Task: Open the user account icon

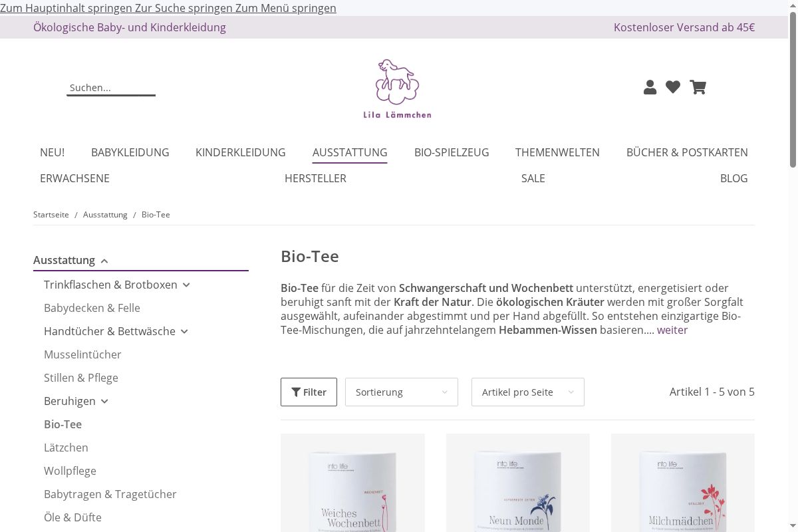Action: [x=650, y=87]
